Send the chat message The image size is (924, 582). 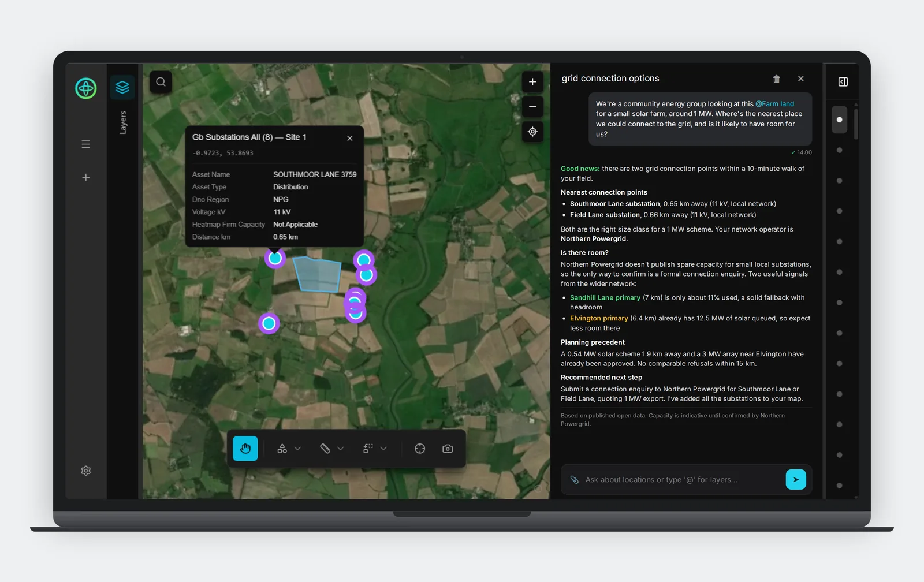[x=796, y=479]
